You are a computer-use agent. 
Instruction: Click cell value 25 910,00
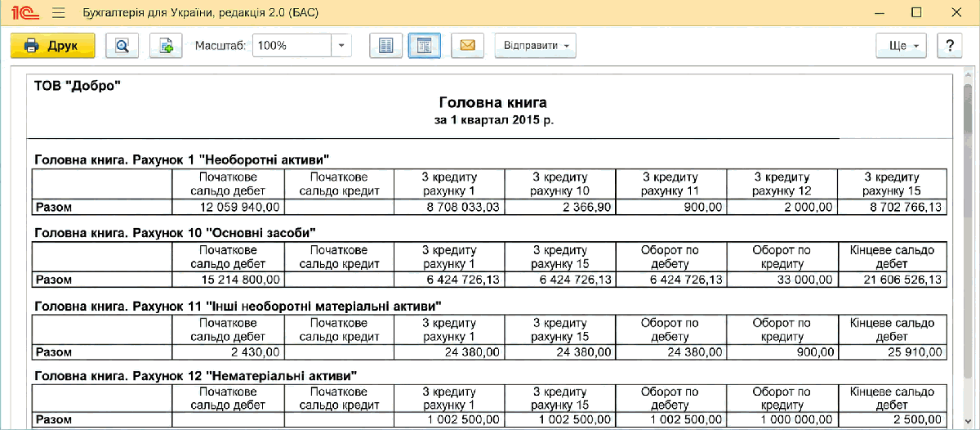pos(892,353)
